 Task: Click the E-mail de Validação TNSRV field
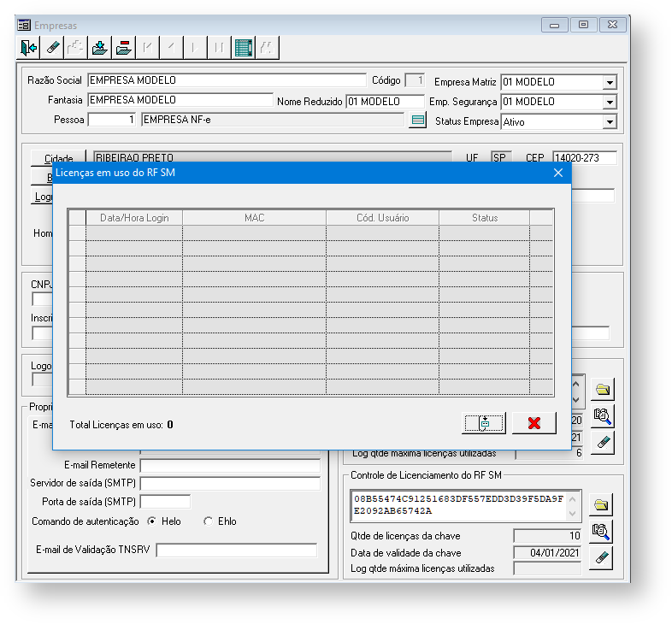(x=237, y=550)
